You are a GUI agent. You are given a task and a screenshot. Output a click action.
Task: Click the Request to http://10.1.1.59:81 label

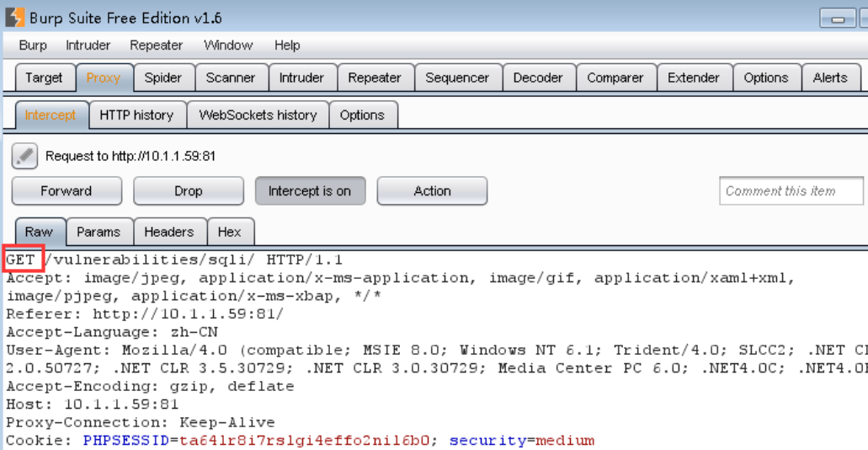click(x=130, y=156)
